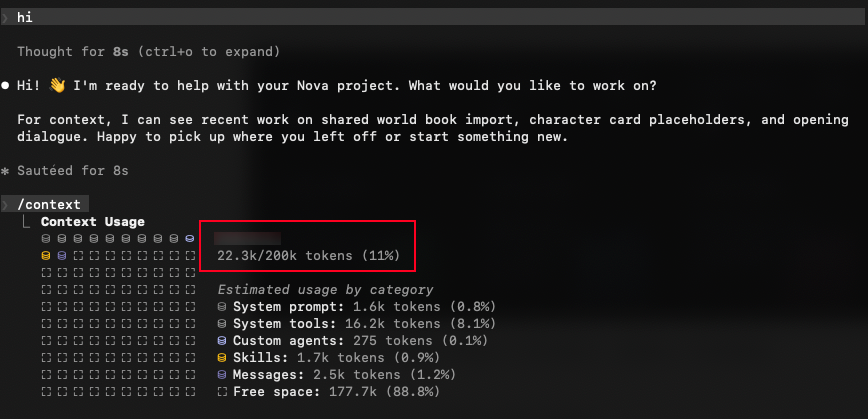Image resolution: width=868 pixels, height=419 pixels.
Task: Click the System tools category icon
Action: click(222, 324)
